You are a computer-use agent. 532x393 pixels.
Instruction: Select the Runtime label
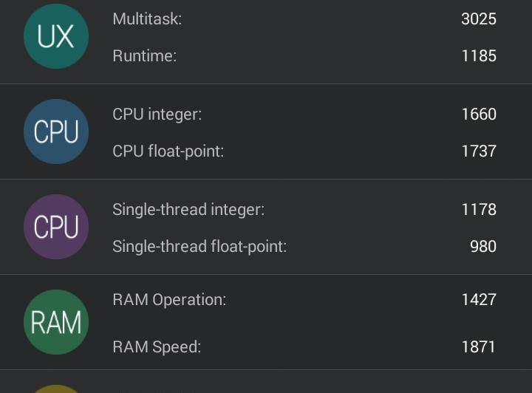point(144,56)
